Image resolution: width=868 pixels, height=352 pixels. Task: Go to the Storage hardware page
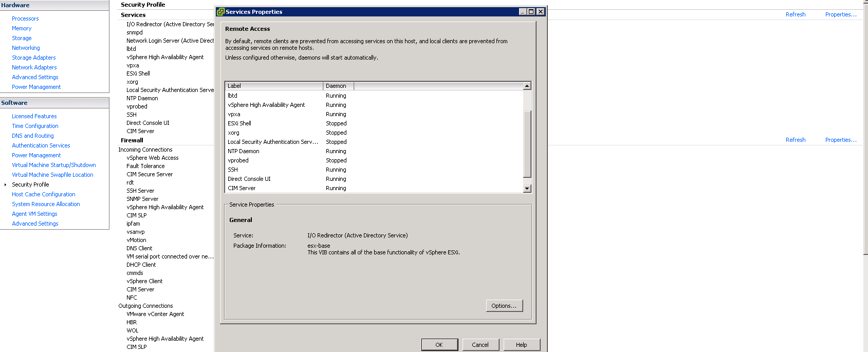[22, 38]
